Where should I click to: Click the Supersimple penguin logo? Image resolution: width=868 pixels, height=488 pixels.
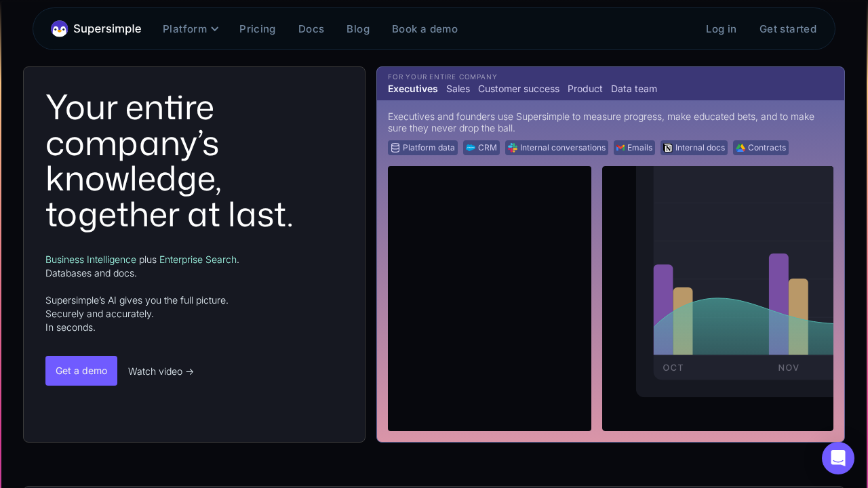(x=59, y=28)
